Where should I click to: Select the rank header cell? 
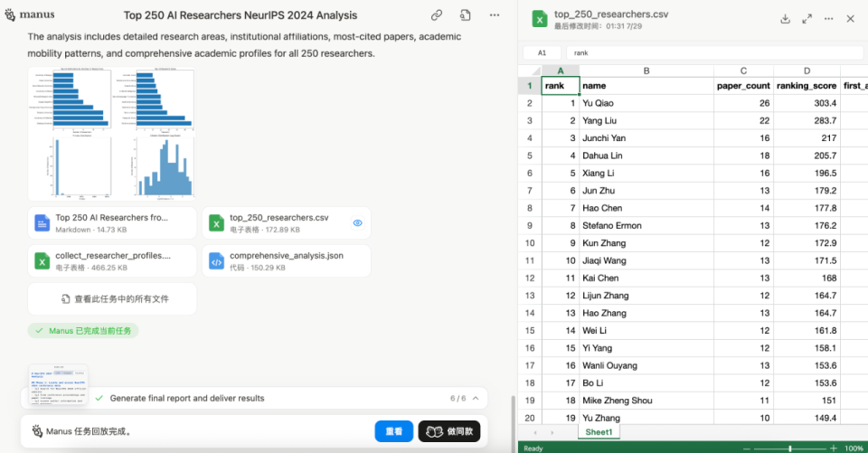(561, 86)
